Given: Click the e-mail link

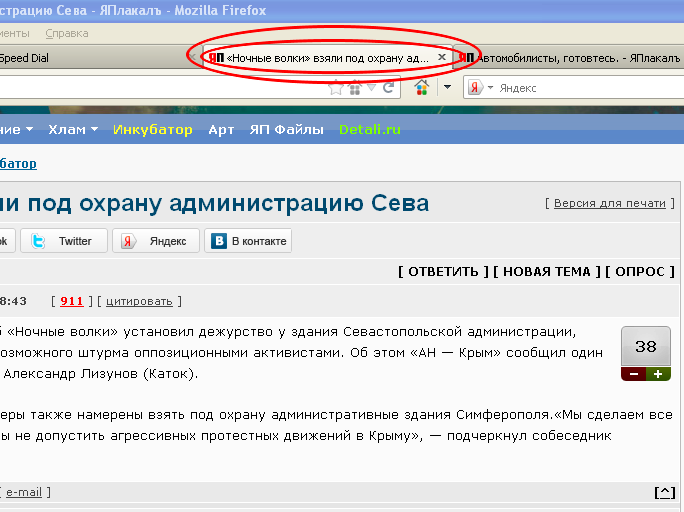Looking at the screenshot, I should tap(24, 492).
